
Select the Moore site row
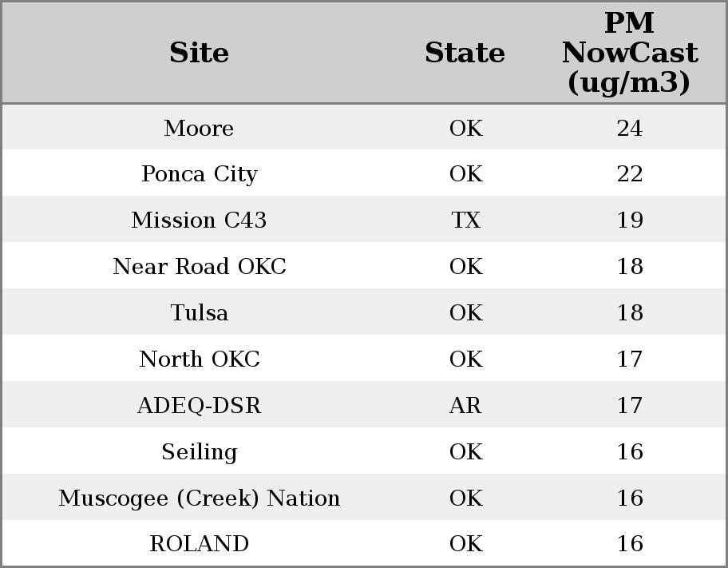(199, 128)
